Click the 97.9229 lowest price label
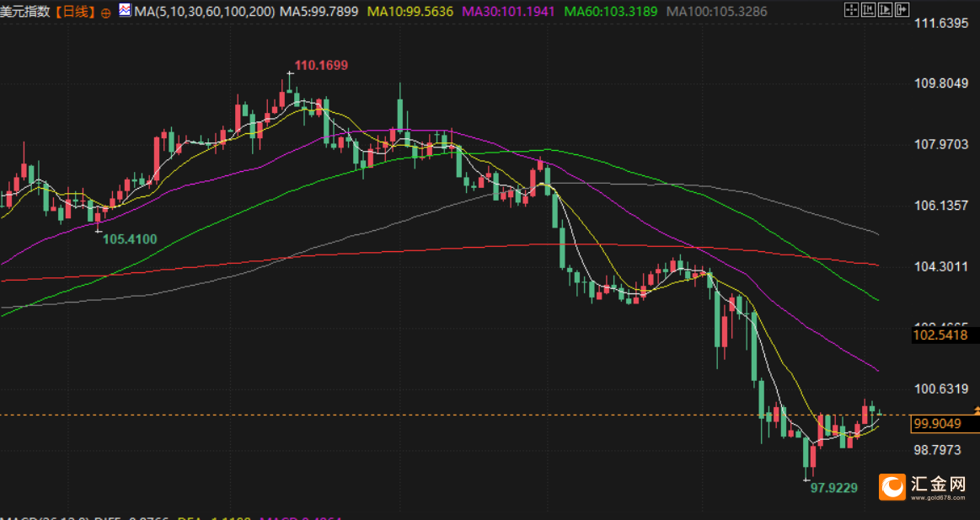This screenshot has width=980, height=520. coord(833,487)
